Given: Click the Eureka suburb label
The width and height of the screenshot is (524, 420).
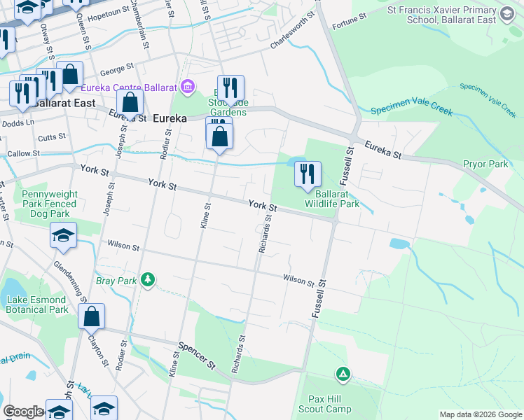Looking at the screenshot, I should 170,118.
